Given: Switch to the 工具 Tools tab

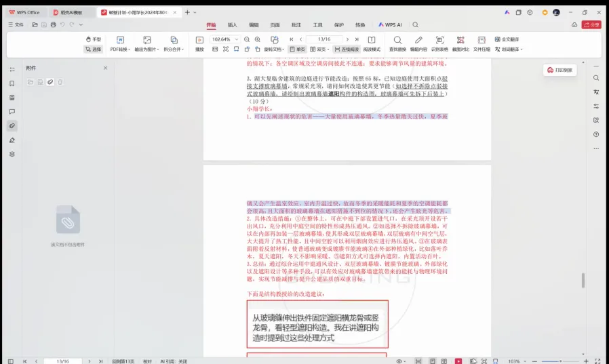Looking at the screenshot, I should tap(317, 25).
